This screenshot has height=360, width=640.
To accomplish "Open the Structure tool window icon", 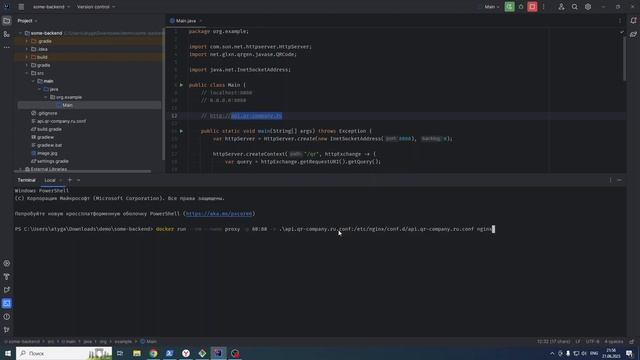I will [7, 34].
